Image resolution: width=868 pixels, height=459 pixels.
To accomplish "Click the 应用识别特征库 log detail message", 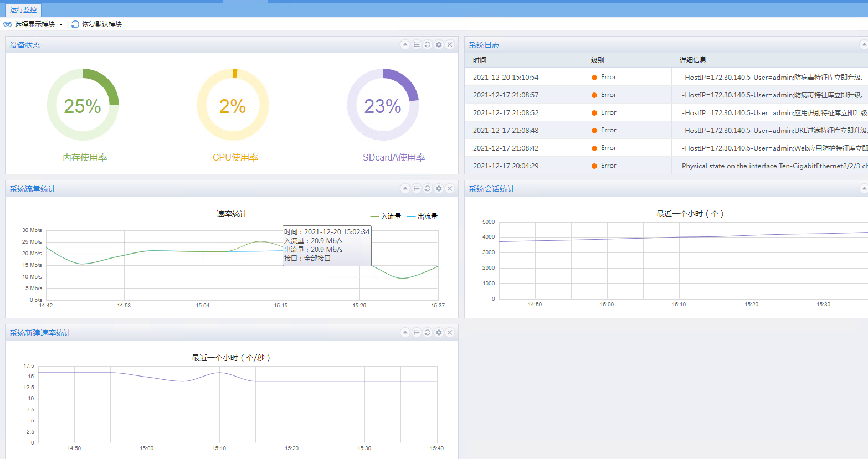I will click(x=775, y=113).
